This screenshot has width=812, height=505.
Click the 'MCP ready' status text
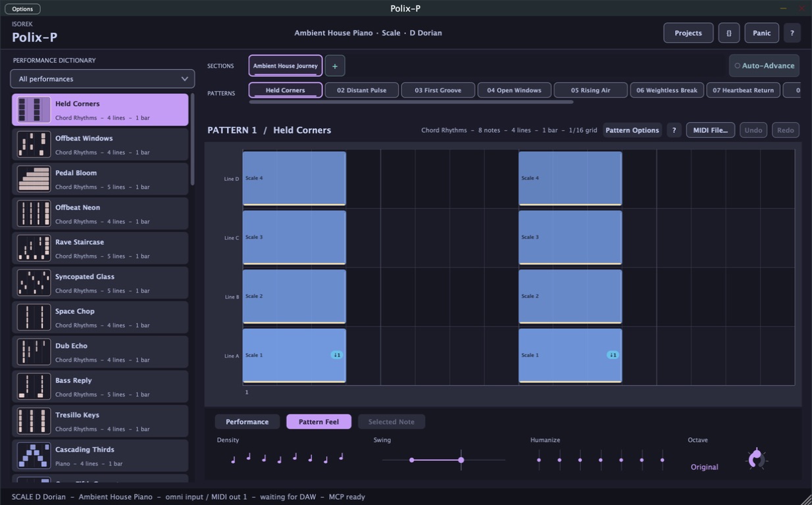(x=347, y=497)
